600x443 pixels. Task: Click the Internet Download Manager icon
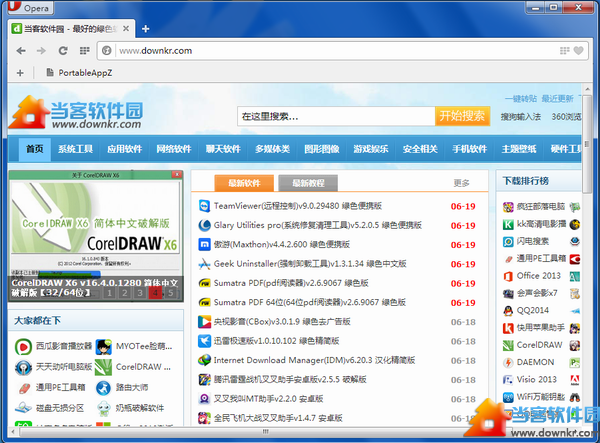point(205,360)
